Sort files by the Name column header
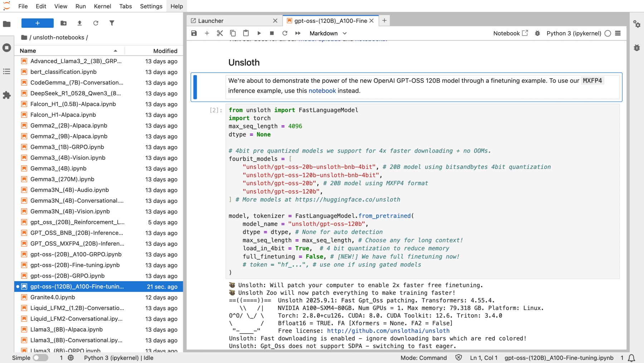 pos(28,51)
